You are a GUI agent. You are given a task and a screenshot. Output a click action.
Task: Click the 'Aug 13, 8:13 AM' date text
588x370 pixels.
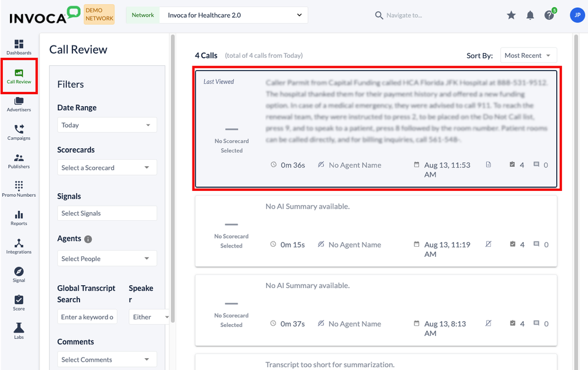click(x=445, y=328)
